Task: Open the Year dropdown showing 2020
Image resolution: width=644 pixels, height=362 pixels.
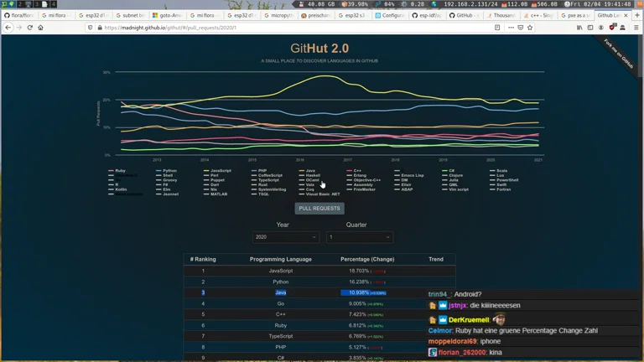Action: (x=286, y=237)
